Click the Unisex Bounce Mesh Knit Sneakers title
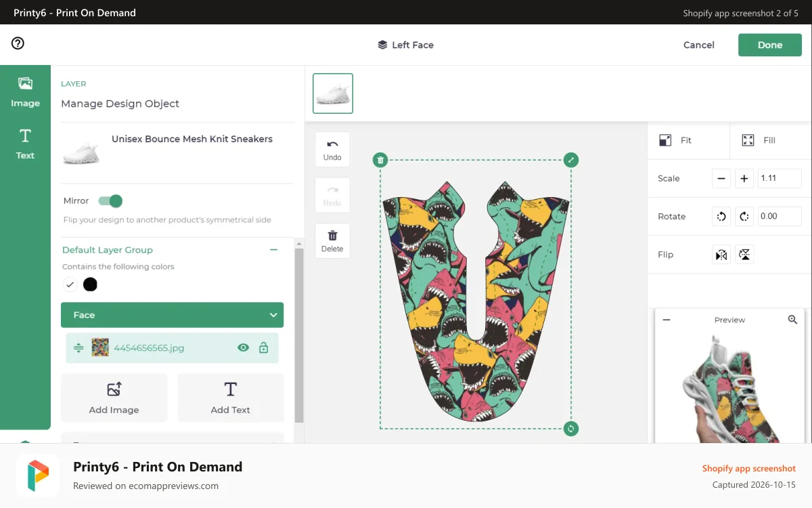This screenshot has height=508, width=812. [192, 139]
